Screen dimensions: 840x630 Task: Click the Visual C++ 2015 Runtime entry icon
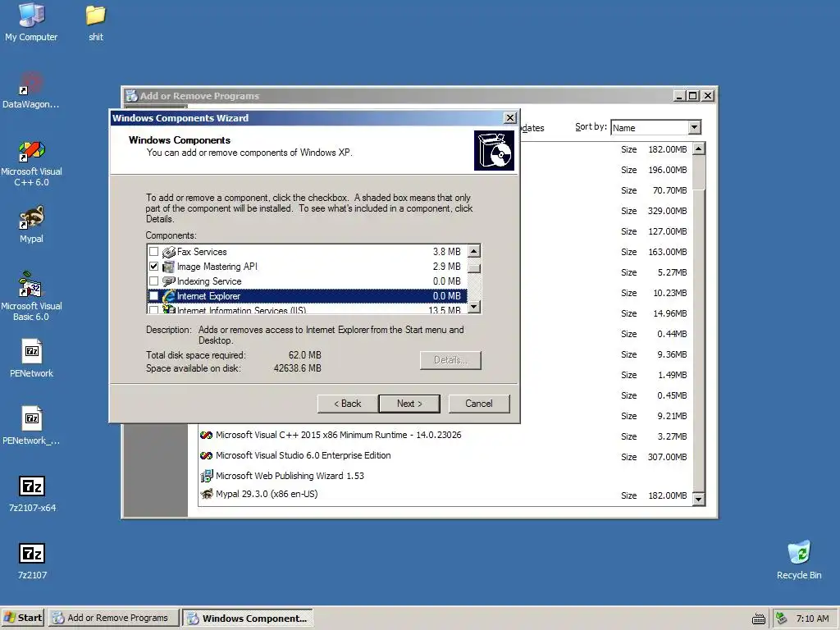pos(206,435)
